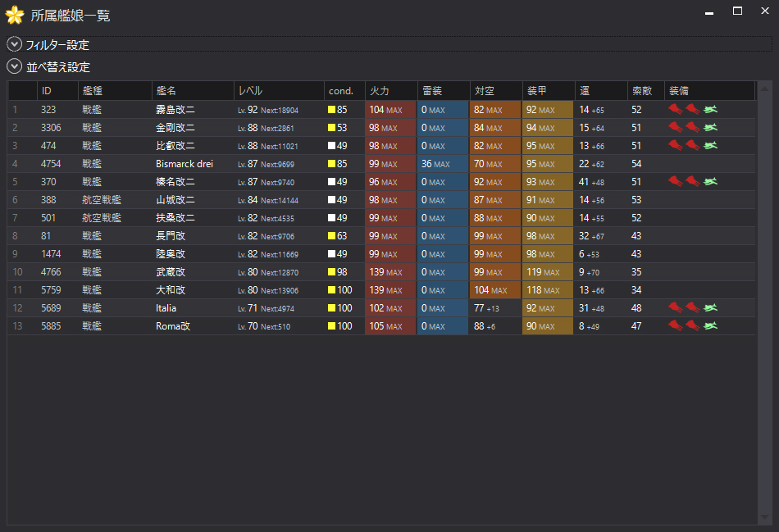This screenshot has width=779, height=532.
Task: Click luck value 41 +48
Action: (x=591, y=181)
